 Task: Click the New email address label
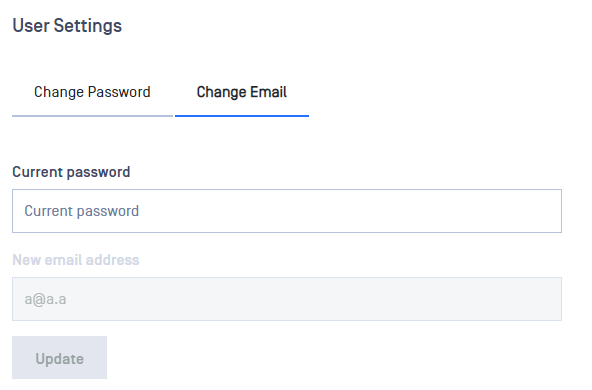(x=76, y=260)
